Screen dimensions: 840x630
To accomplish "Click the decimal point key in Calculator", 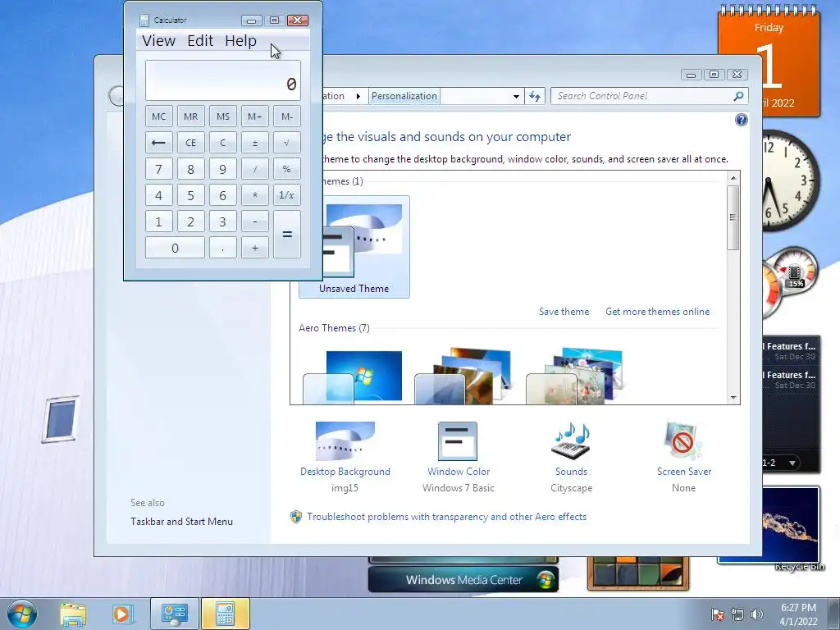I will pos(223,248).
